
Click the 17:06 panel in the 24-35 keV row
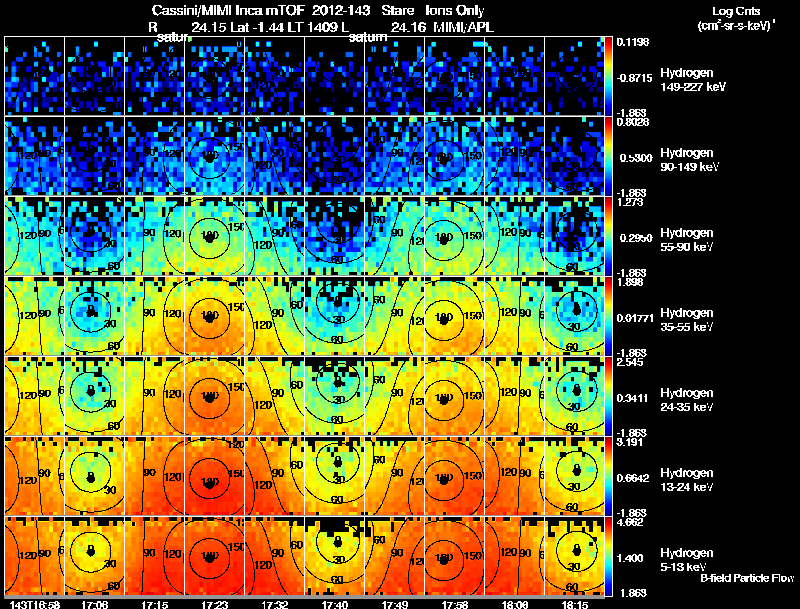click(x=94, y=396)
